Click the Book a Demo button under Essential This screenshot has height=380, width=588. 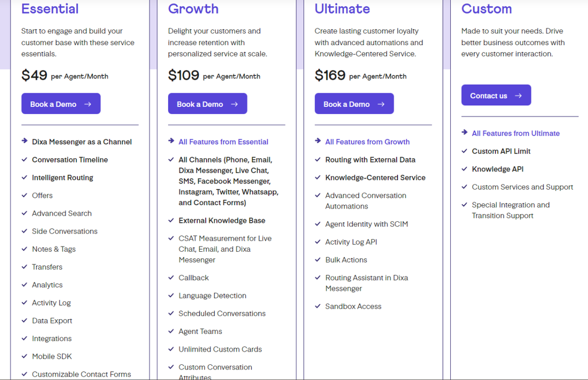(61, 104)
